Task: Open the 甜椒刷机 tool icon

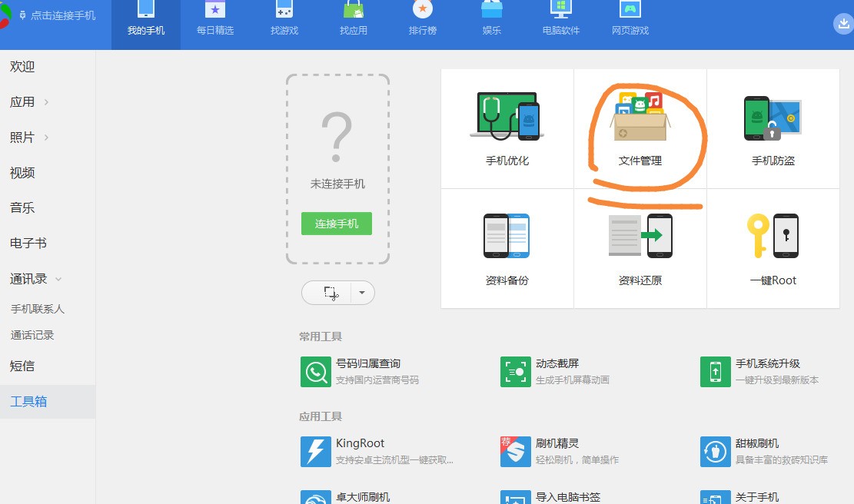Action: click(x=716, y=452)
